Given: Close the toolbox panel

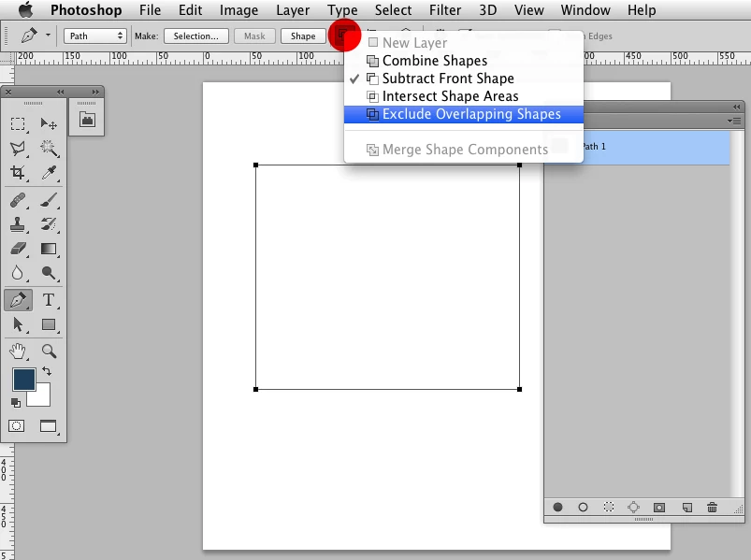Looking at the screenshot, I should pyautogui.click(x=8, y=92).
